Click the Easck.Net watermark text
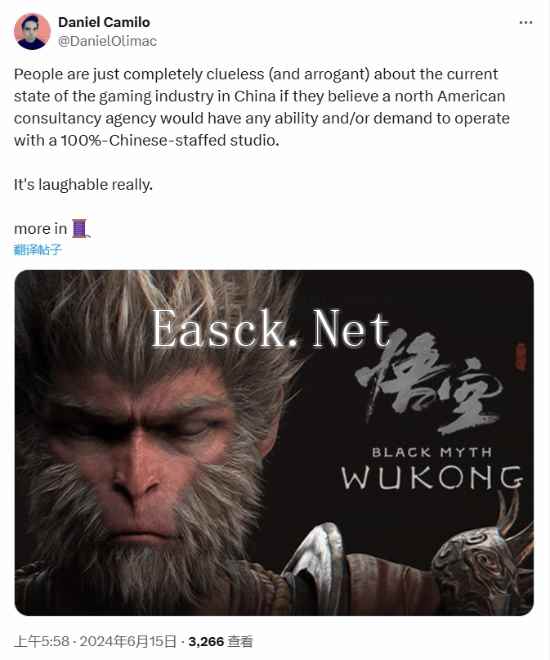The image size is (550, 660). 270,329
